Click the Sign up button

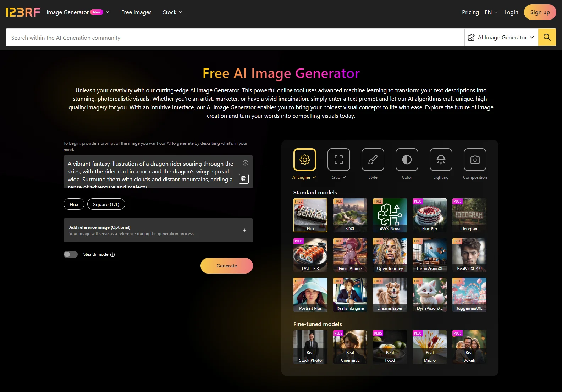coord(540,12)
